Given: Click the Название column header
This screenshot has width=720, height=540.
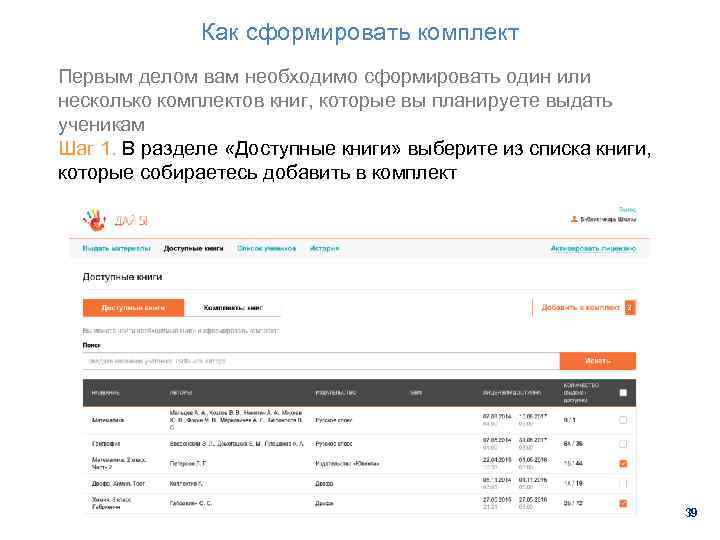Looking at the screenshot, I should [106, 393].
